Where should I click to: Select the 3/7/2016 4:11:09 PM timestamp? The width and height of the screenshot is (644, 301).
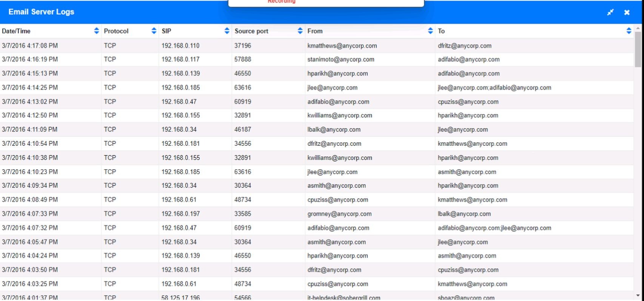click(30, 129)
